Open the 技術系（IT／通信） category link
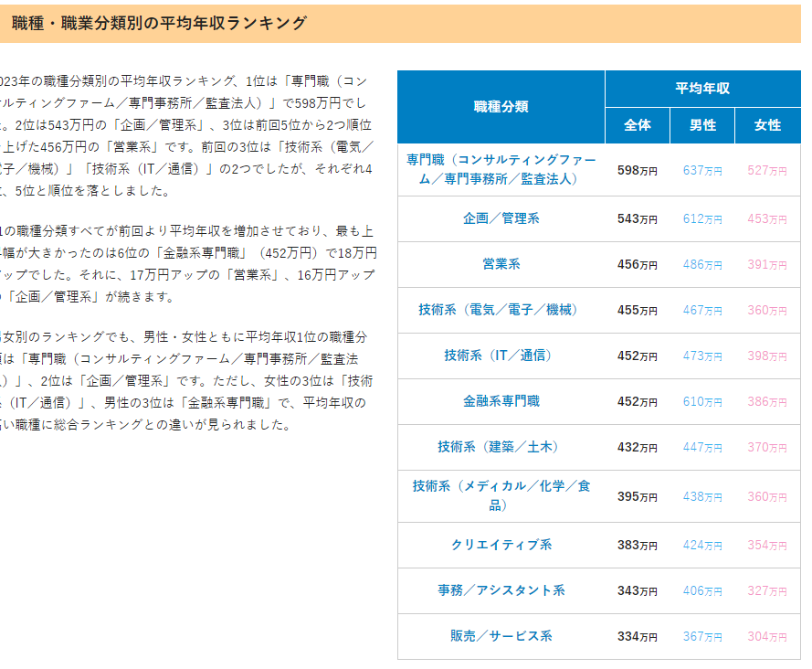The width and height of the screenshot is (812, 669). (501, 356)
